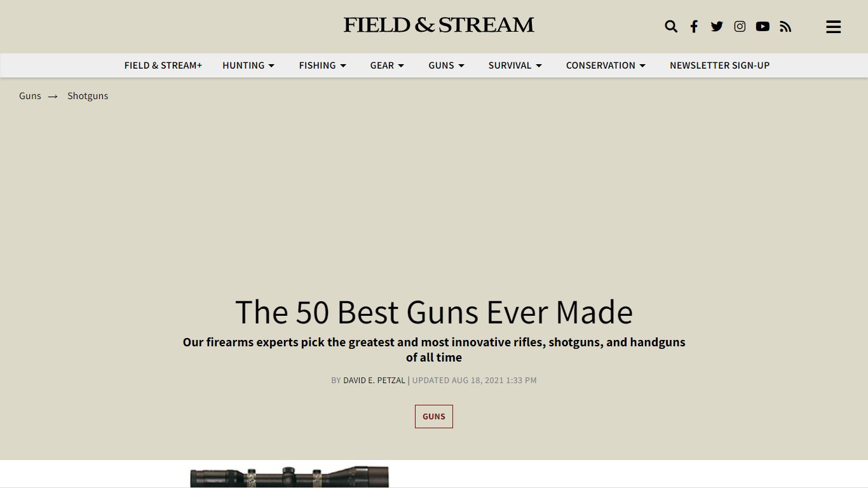Click the headline The 50 Best Guns Ever Made

(x=434, y=312)
